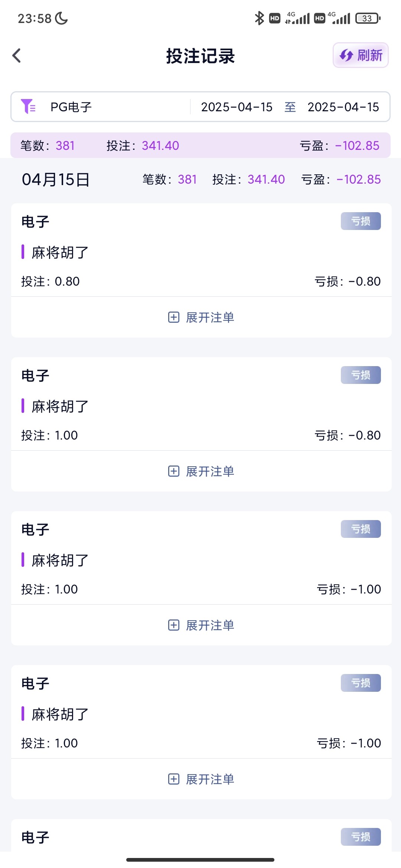Viewport: 401px width, 868px height.
Task: Tap the plus icon in first bet card
Action: 174,317
